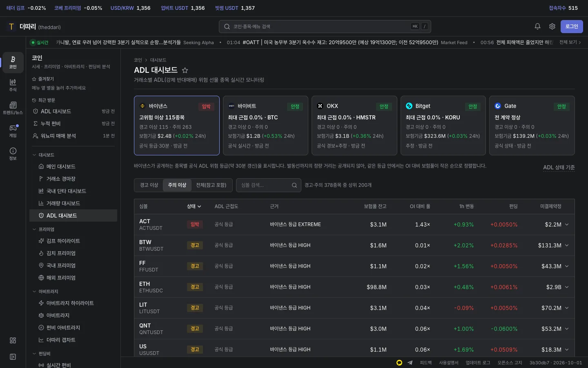The height and width of the screenshot is (368, 588).
Task: Click the 로그인 button
Action: pos(572,27)
